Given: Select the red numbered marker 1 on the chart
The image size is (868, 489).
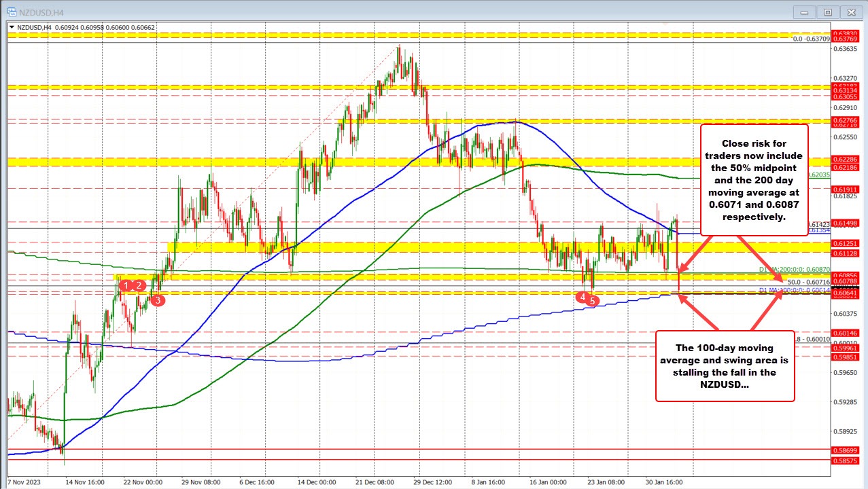Looking at the screenshot, I should [x=126, y=285].
